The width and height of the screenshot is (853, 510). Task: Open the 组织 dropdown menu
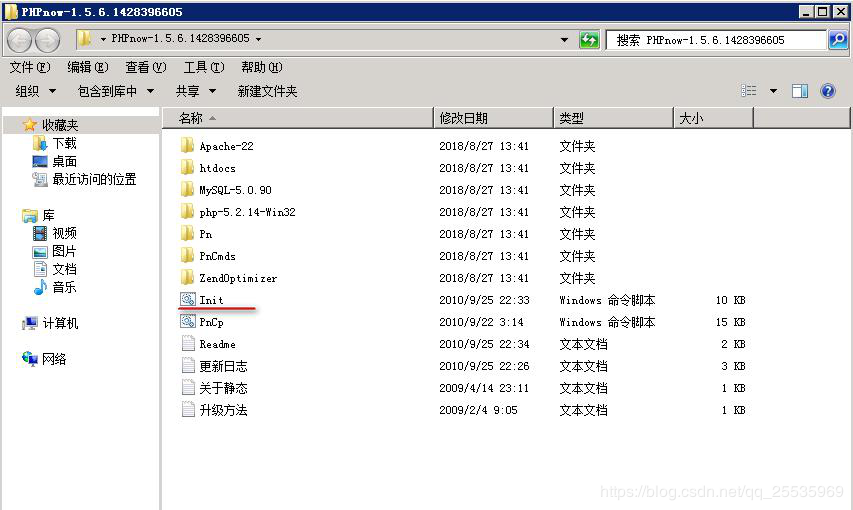35,91
